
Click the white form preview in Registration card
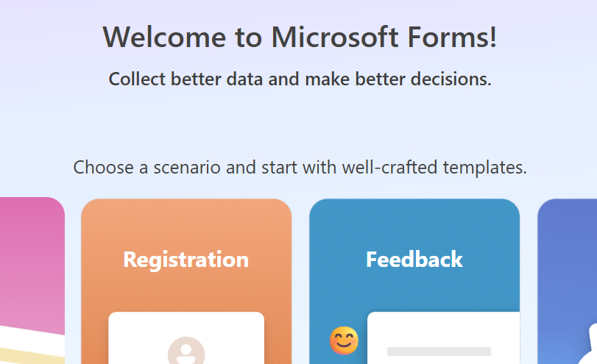tap(186, 327)
